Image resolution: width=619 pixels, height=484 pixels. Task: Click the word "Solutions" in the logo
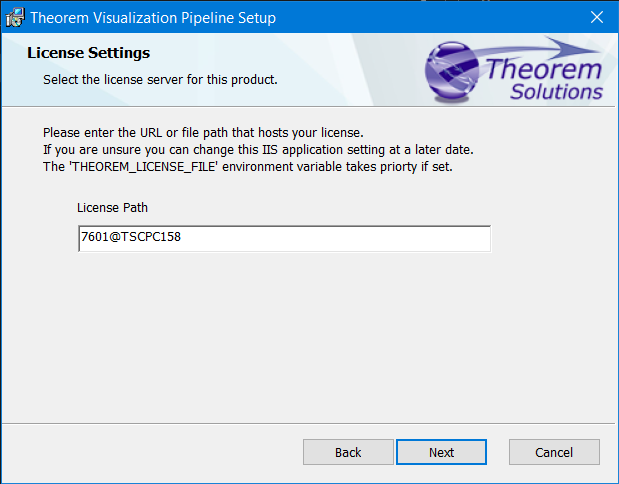point(556,92)
